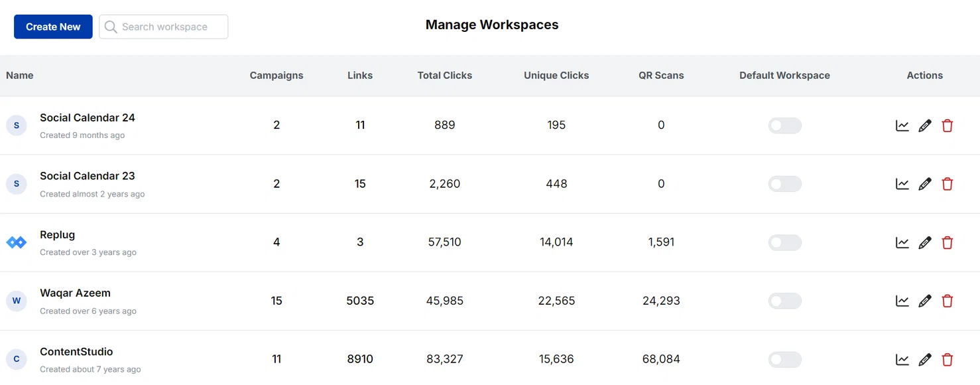
Task: Enable Replug as default workspace
Action: (785, 242)
